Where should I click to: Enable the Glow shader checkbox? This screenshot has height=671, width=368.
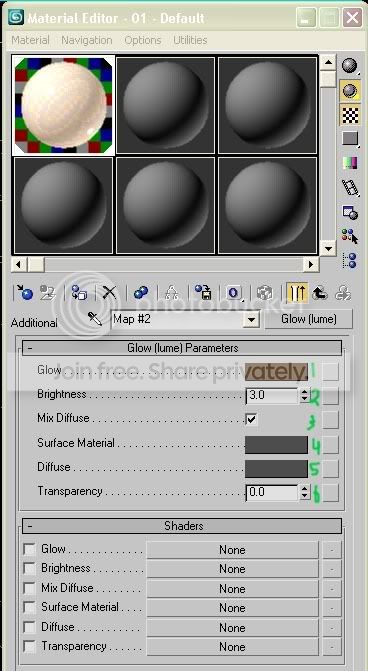click(x=30, y=549)
